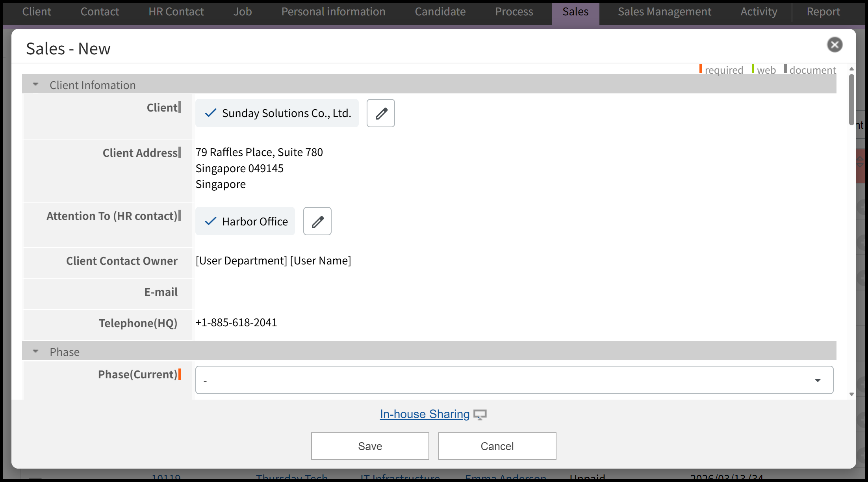
Task: Click checkmark on Harbor Office chip
Action: [211, 221]
